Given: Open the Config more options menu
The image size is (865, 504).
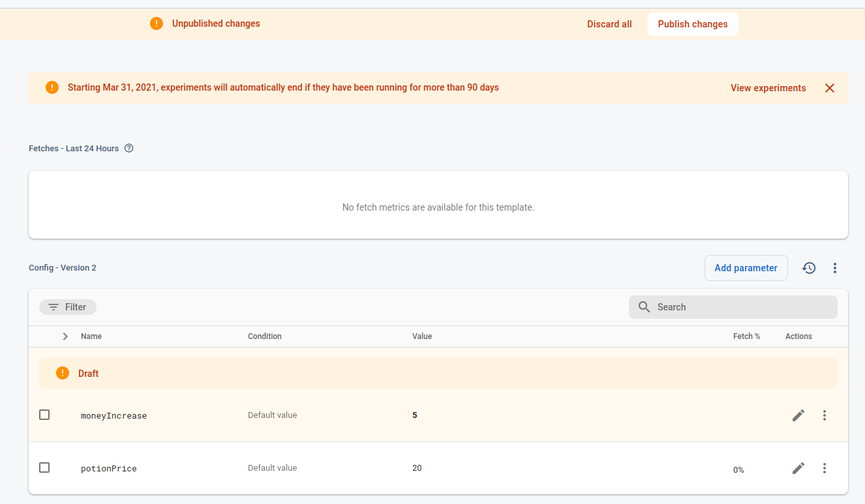Looking at the screenshot, I should 835,268.
